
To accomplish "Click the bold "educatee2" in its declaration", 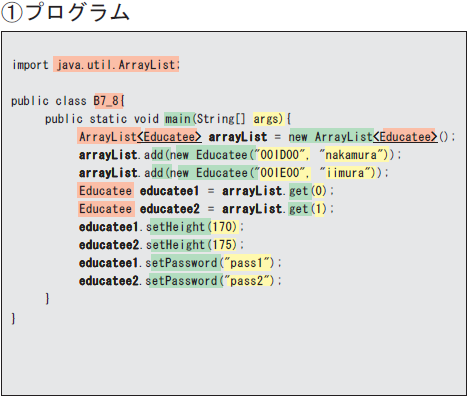I will click(169, 209).
